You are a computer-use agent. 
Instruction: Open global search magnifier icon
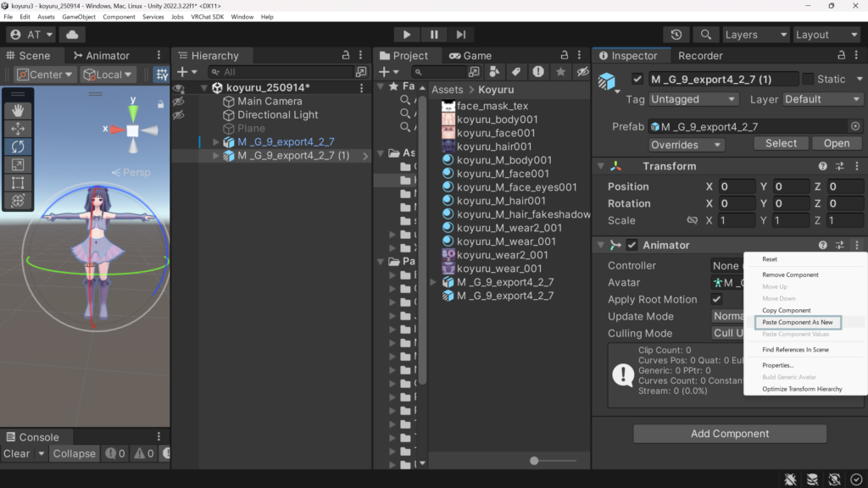(705, 34)
